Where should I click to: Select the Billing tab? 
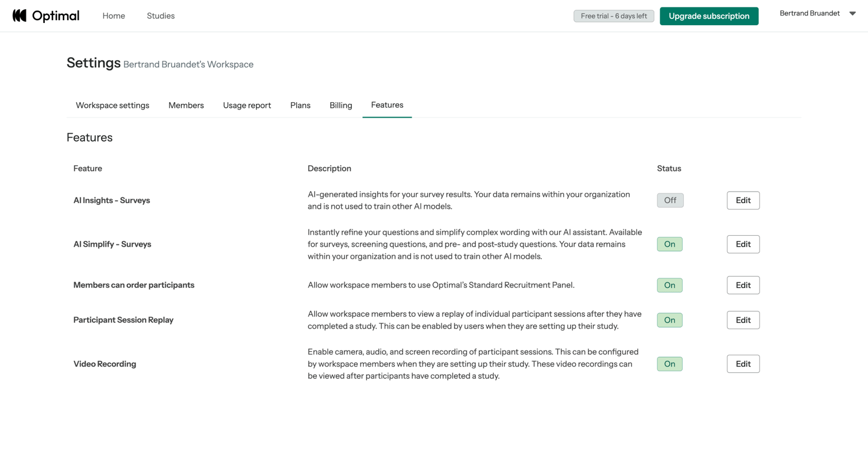(x=341, y=106)
